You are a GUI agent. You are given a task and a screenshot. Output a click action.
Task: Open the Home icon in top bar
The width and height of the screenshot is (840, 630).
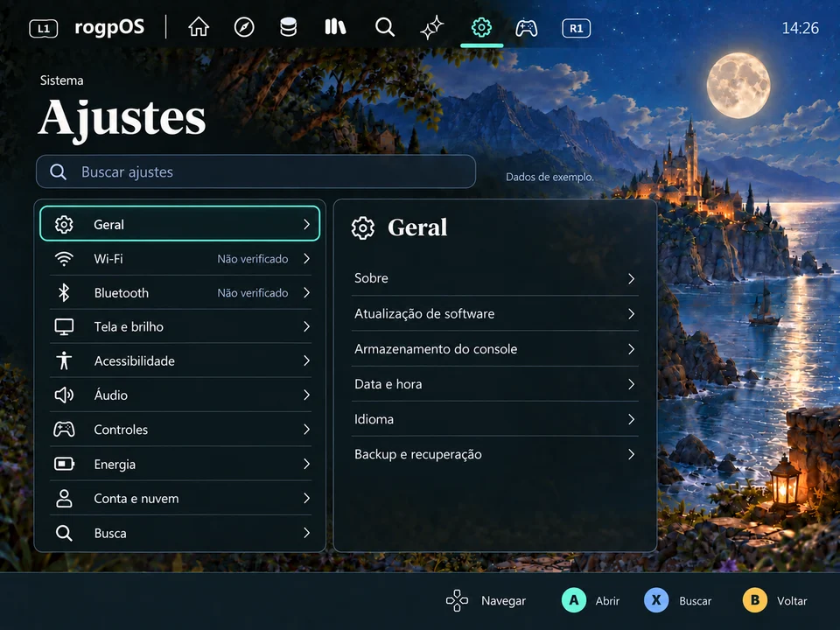coord(199,27)
